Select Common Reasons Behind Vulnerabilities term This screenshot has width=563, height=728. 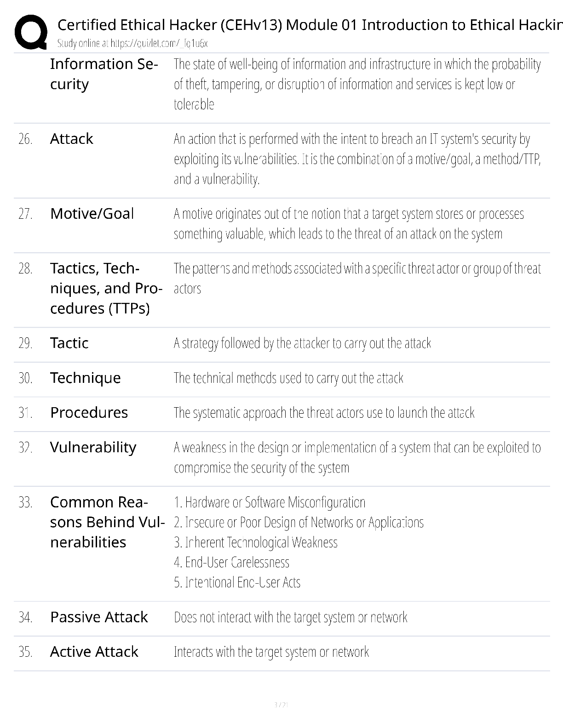click(x=107, y=522)
